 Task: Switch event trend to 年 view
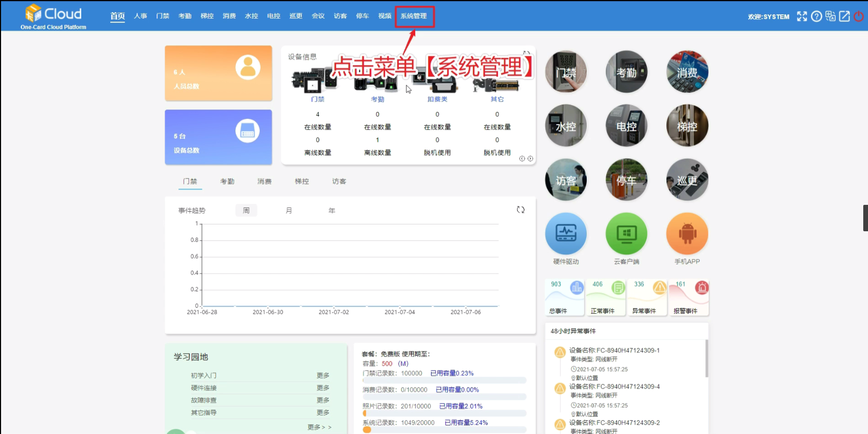pos(332,211)
